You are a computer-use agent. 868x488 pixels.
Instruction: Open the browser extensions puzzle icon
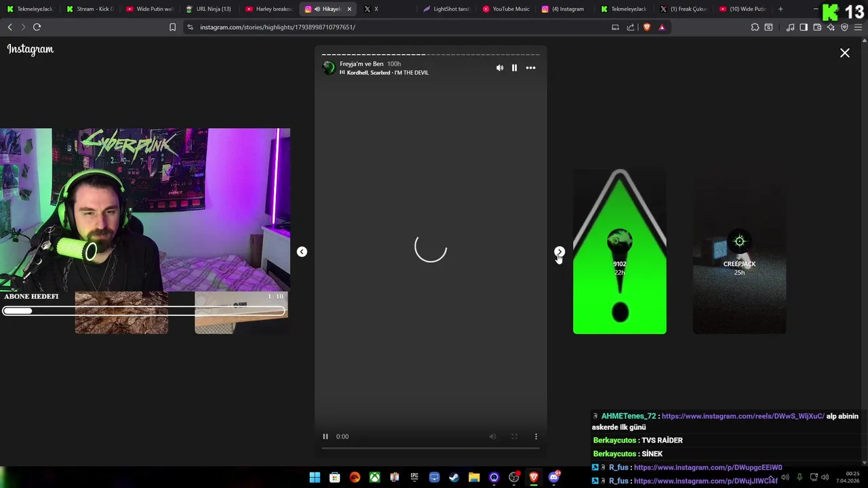pos(755,27)
